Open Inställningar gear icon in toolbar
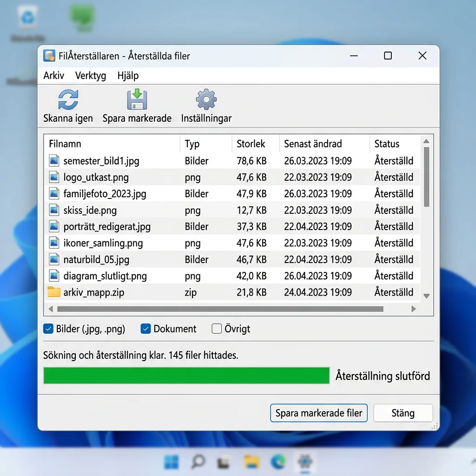Image resolution: width=476 pixels, height=476 pixels. click(x=206, y=99)
